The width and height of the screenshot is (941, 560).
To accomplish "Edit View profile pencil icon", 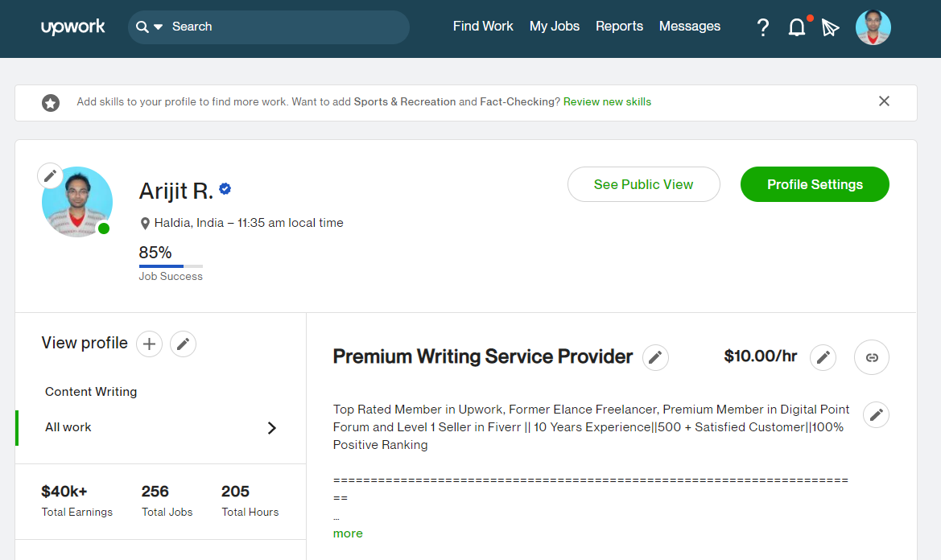I will (x=184, y=344).
